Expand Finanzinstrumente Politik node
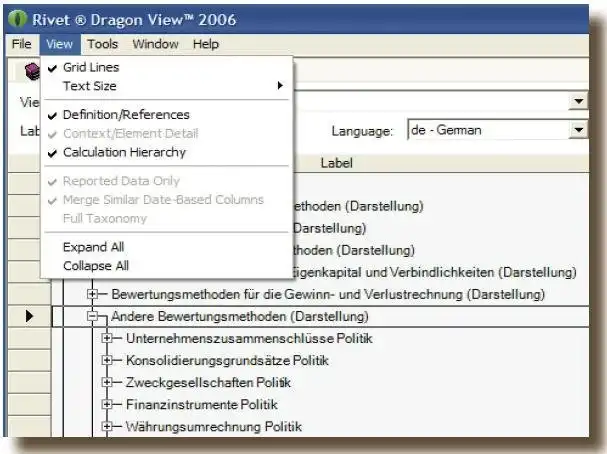Screen dimensions: 607x454 (x=107, y=404)
